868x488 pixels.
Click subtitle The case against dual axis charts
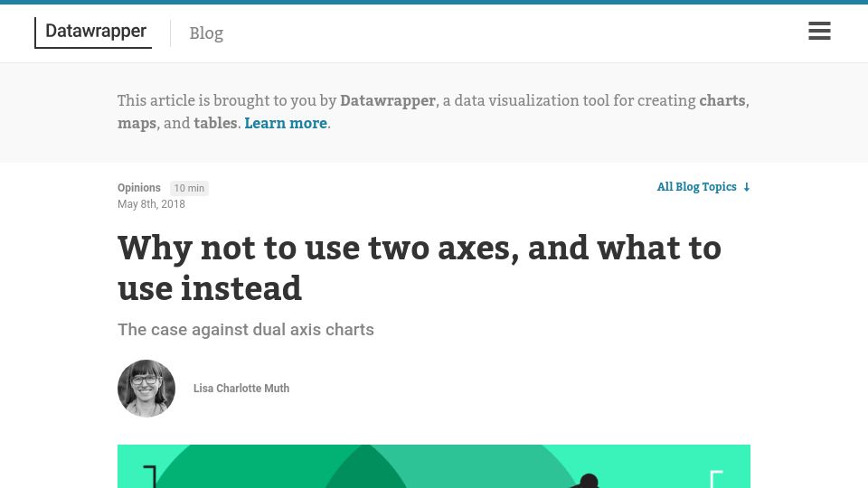coord(246,330)
